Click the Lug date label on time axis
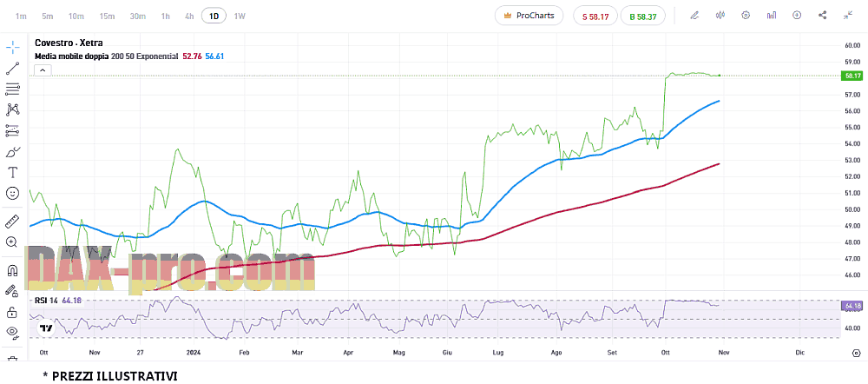The height and width of the screenshot is (384, 868). (x=498, y=353)
